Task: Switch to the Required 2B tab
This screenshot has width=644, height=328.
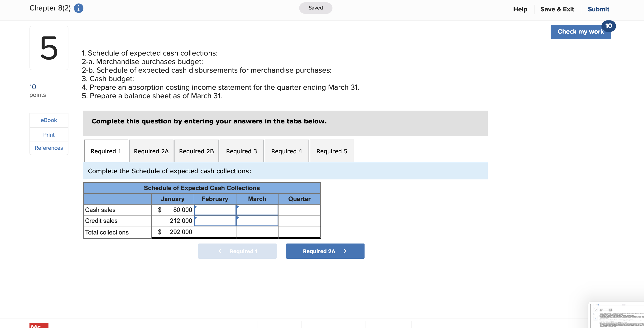Action: point(196,151)
